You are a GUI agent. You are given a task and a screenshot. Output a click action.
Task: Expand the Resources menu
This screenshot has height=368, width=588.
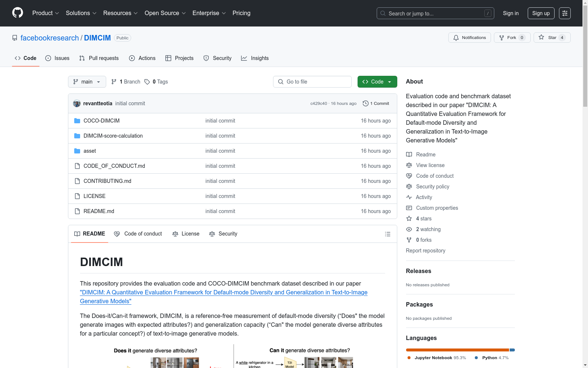tap(121, 13)
